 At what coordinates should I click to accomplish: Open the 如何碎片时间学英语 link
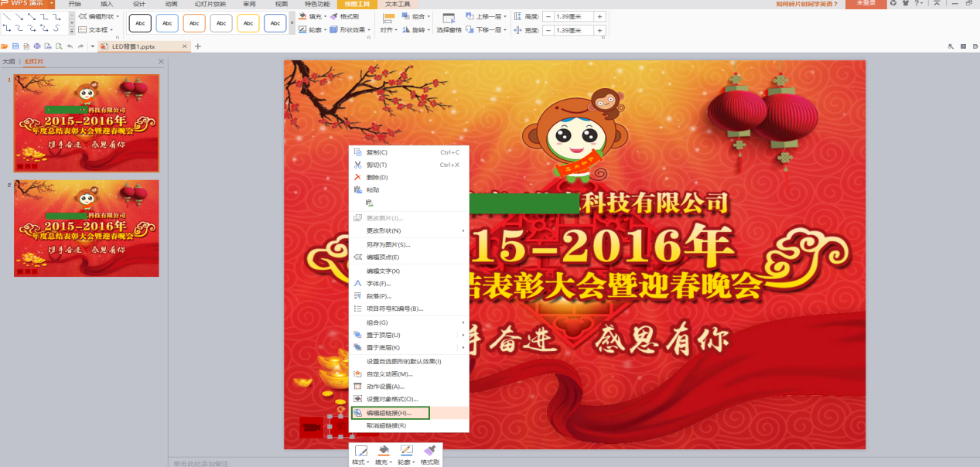(x=807, y=4)
